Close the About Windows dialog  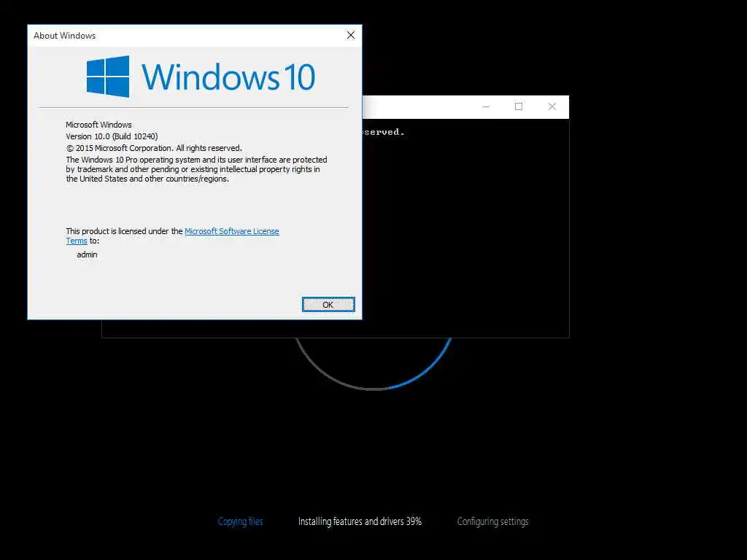[x=351, y=35]
